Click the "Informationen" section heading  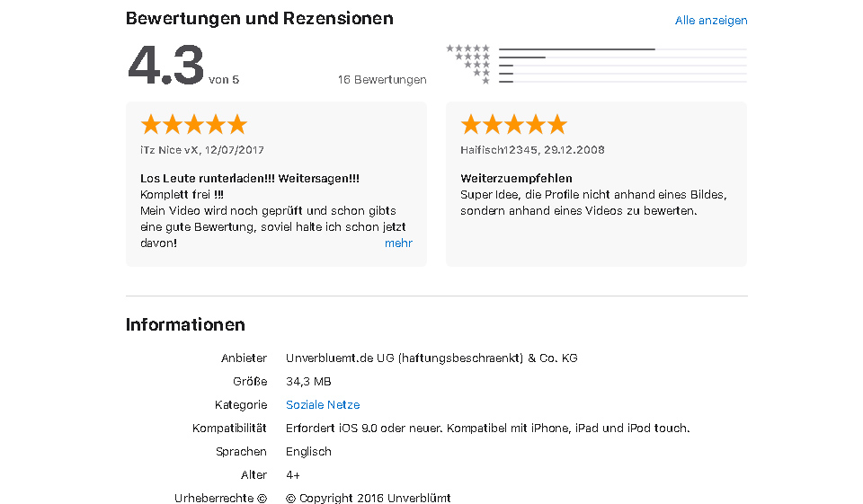click(x=185, y=325)
